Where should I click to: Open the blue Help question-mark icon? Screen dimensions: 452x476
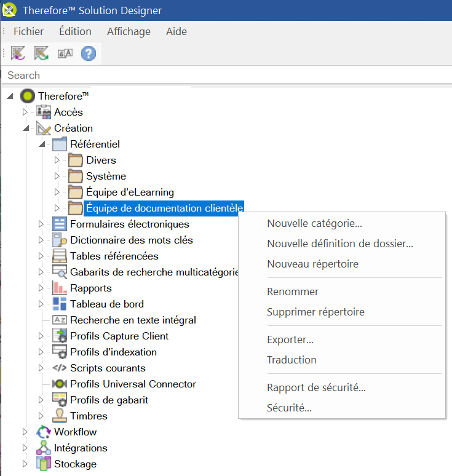[89, 54]
